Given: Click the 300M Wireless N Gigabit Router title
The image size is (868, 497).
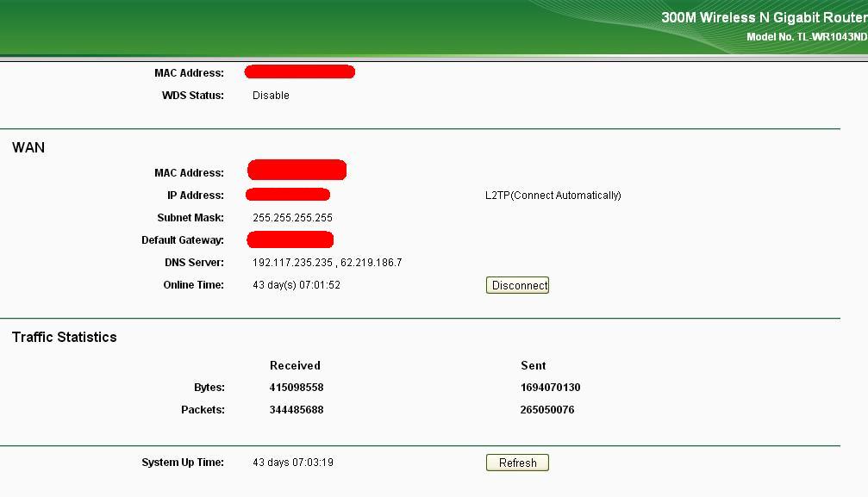Looking at the screenshot, I should (x=763, y=17).
